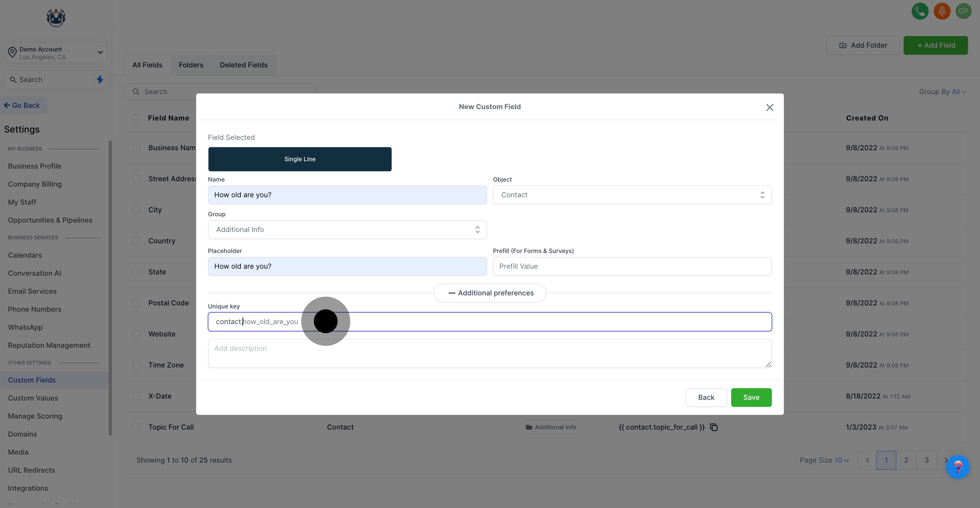Image resolution: width=980 pixels, height=508 pixels.
Task: Go to next results page arrow
Action: click(x=945, y=460)
